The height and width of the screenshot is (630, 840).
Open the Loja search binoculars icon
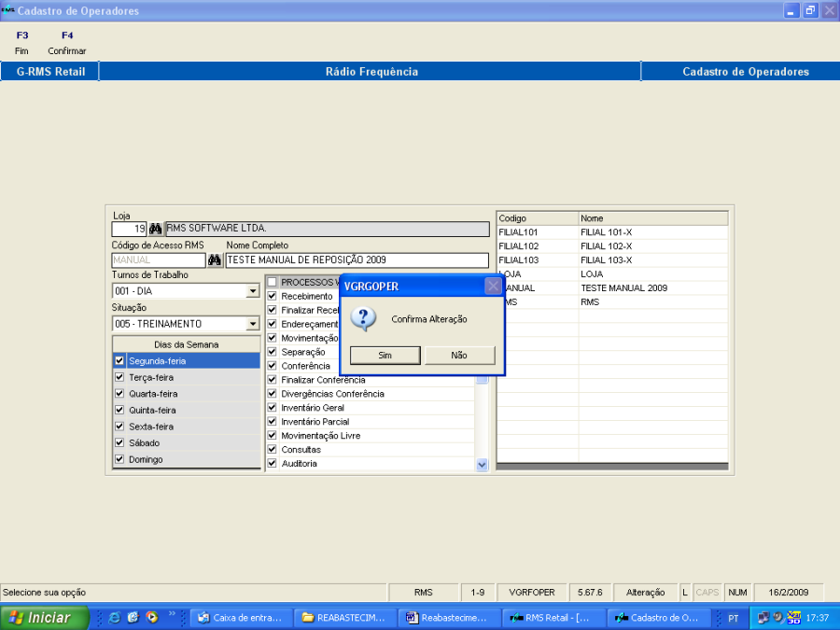pos(155,229)
